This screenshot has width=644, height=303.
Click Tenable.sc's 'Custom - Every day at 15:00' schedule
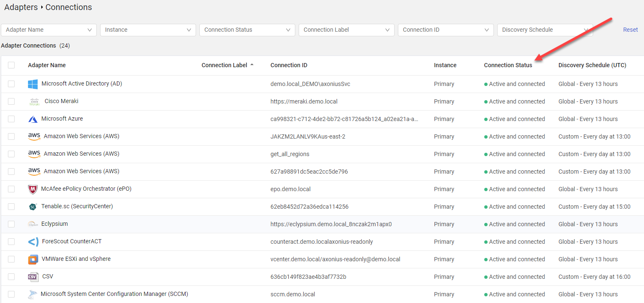[594, 207]
